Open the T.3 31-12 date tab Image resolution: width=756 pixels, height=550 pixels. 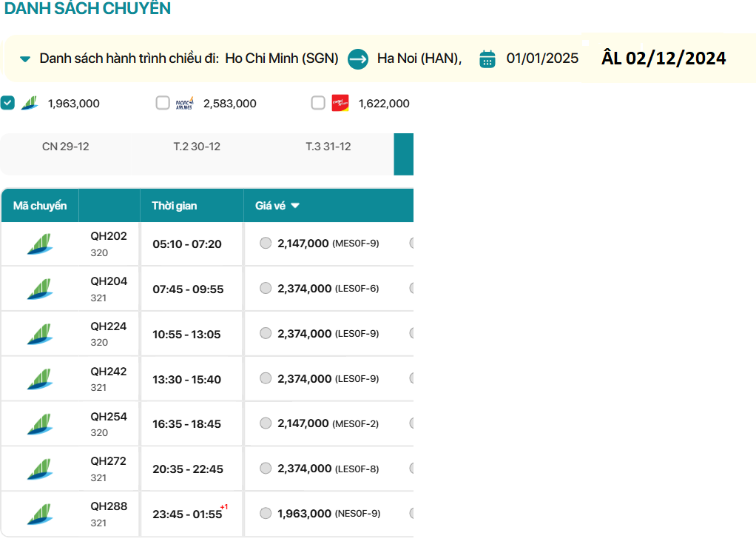[x=328, y=147]
